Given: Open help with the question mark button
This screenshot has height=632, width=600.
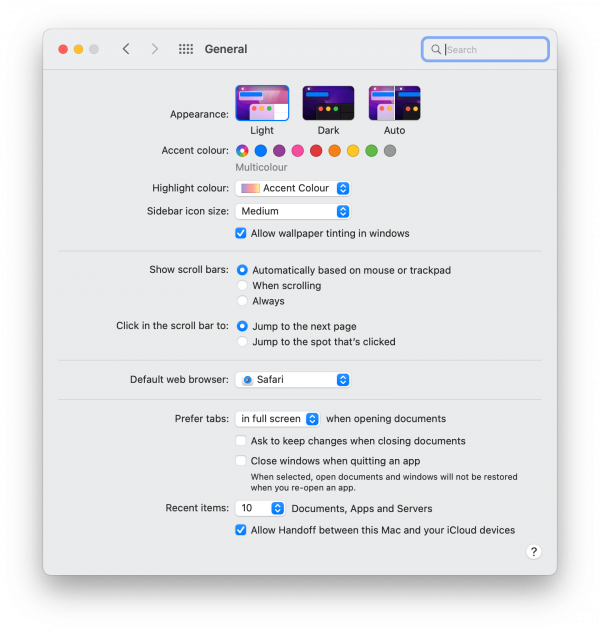Looking at the screenshot, I should click(x=534, y=551).
